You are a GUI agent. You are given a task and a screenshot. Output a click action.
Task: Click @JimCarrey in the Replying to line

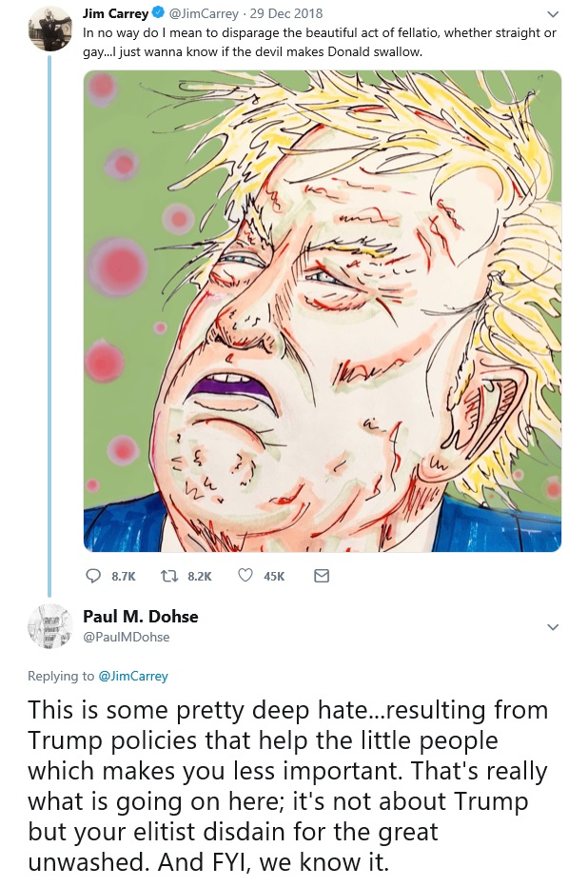(133, 676)
